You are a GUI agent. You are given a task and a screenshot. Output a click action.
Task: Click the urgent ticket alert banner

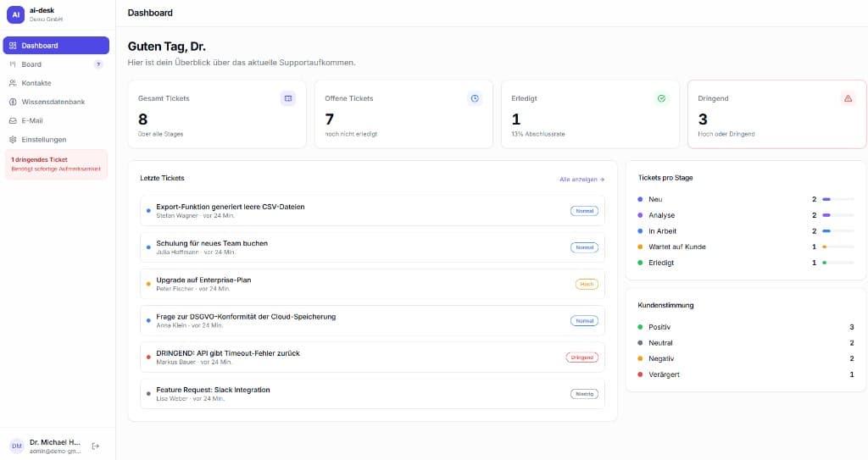click(56, 164)
